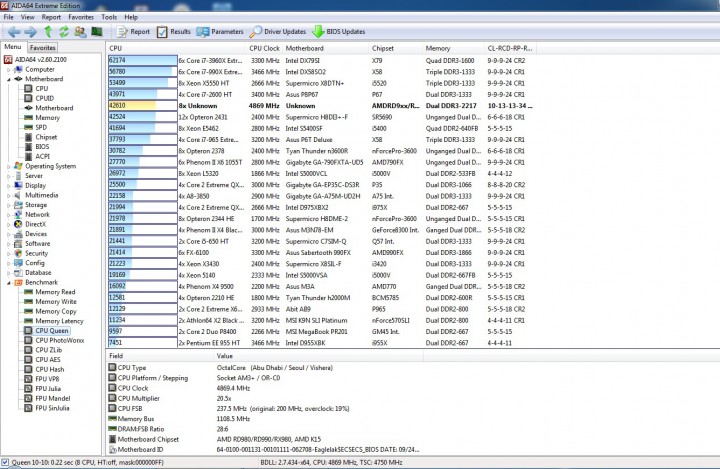Toggle the status bar Queen checkbox
Screen dimensions: 720x469
point(5,462)
